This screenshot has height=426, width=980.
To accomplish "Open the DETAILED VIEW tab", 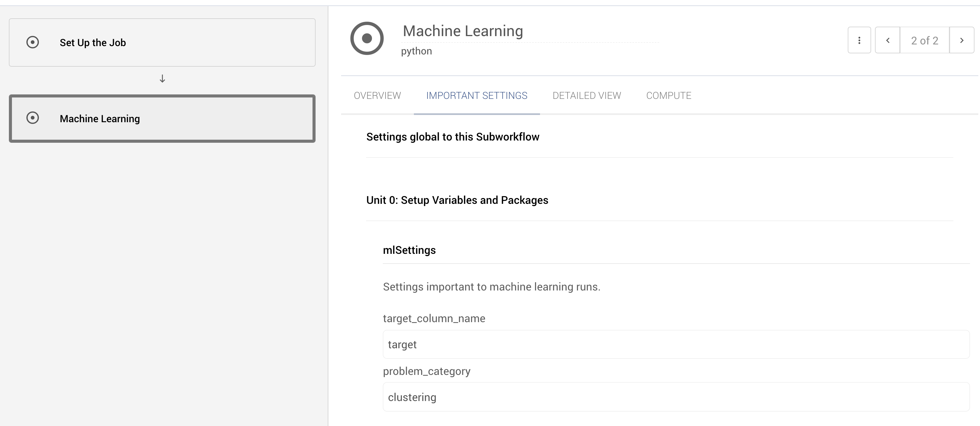I will pos(586,96).
